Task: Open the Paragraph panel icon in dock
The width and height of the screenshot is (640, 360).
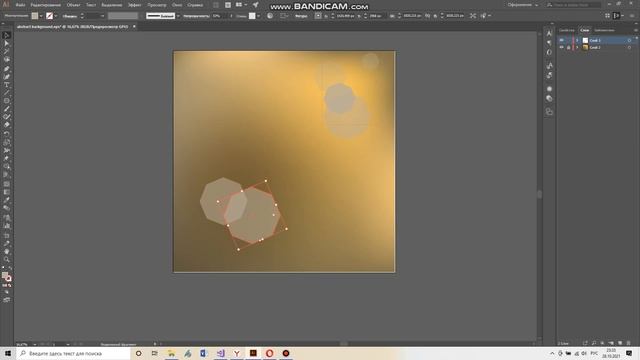Action: (549, 43)
